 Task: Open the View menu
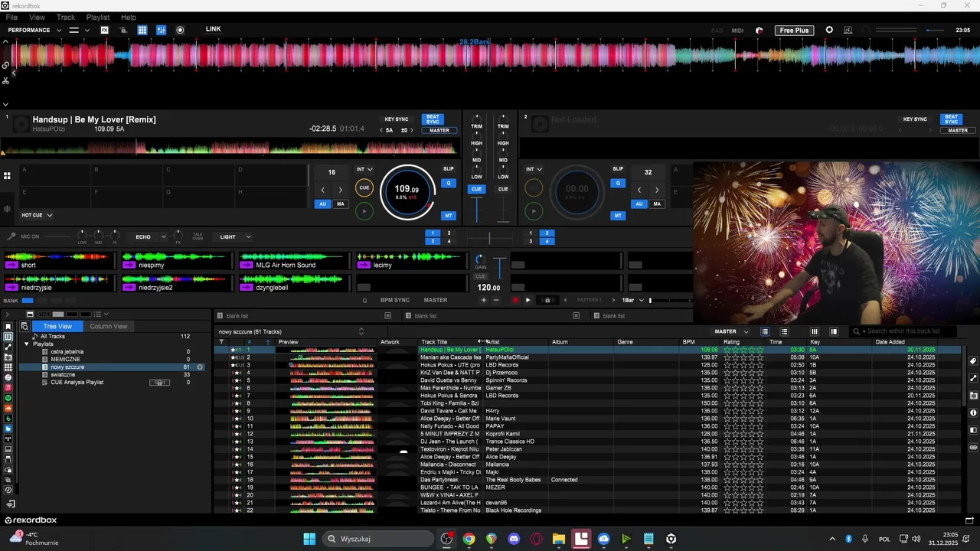(37, 17)
